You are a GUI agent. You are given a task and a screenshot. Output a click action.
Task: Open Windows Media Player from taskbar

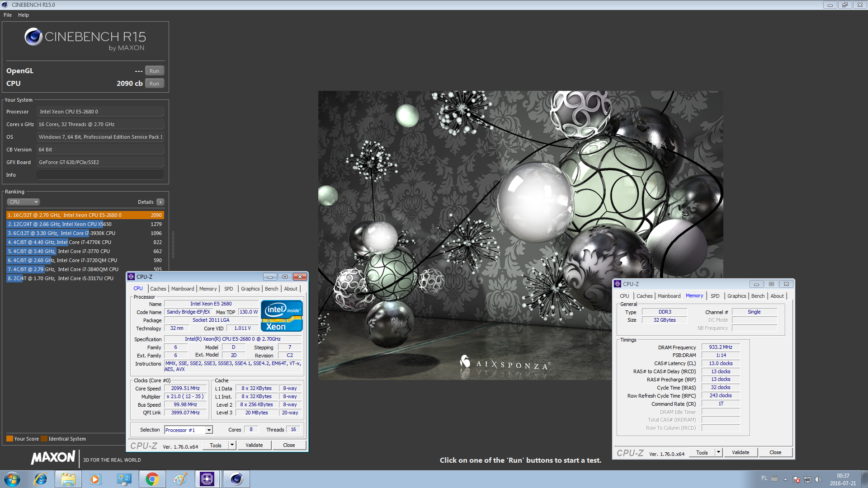pyautogui.click(x=95, y=479)
